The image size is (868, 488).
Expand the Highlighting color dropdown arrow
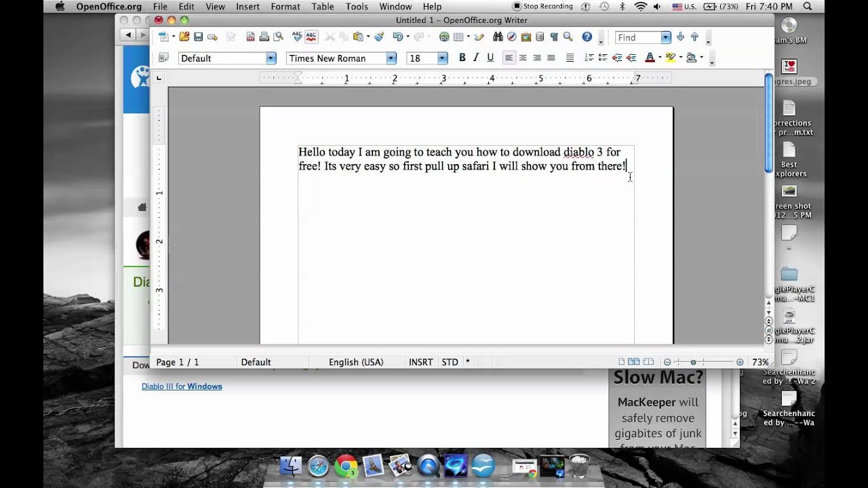coord(681,58)
